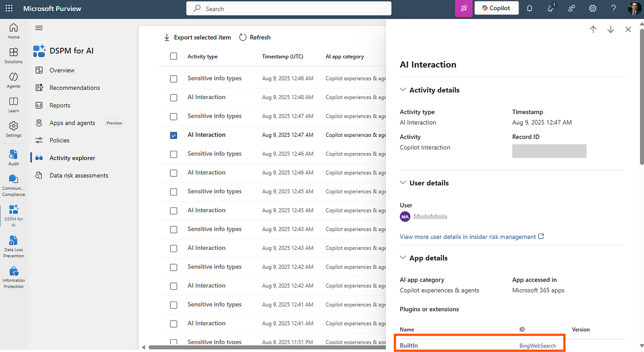Open Settings in the left rail

coord(14,129)
